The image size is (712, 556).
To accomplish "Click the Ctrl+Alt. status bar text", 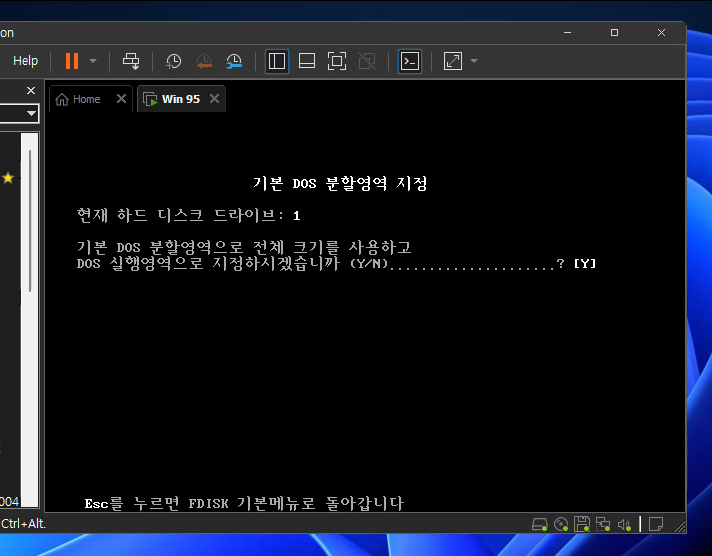I will (23, 524).
